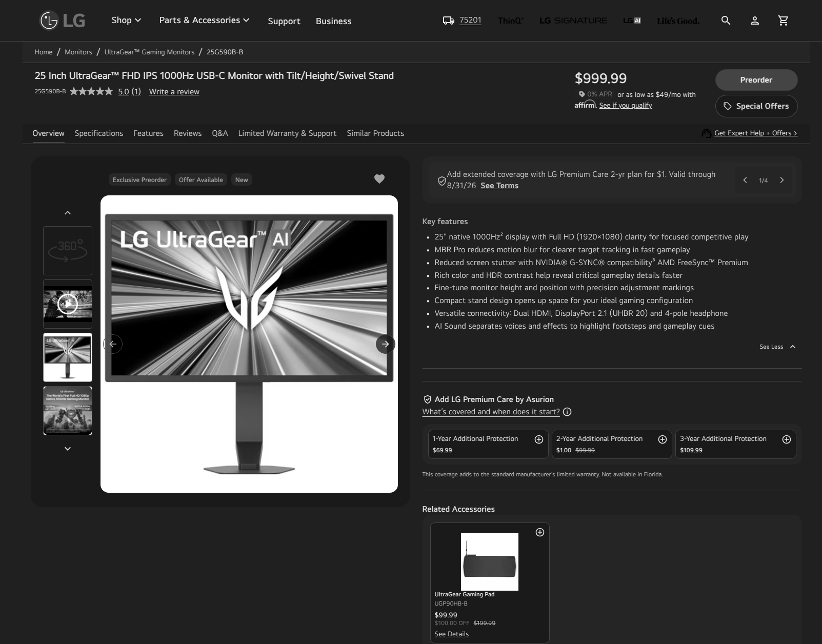The image size is (822, 644).
Task: Open Limited Warranty & Support tab
Action: tap(287, 133)
